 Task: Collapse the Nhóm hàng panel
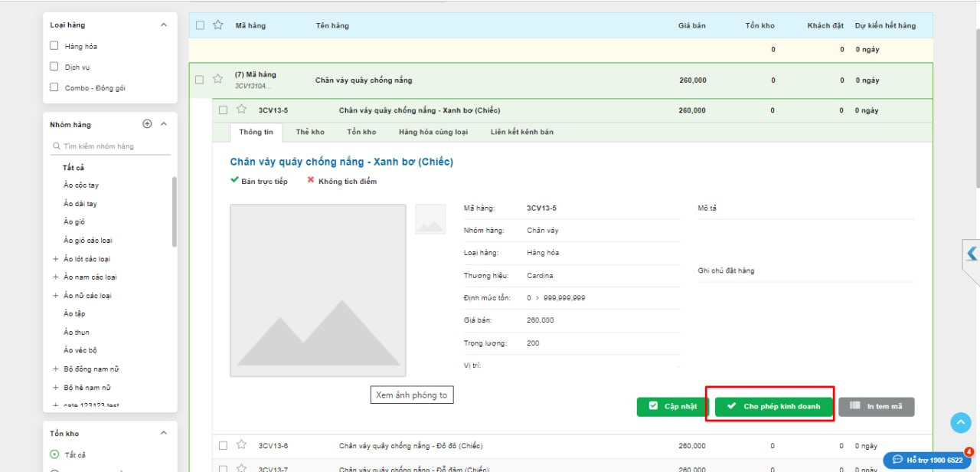(x=163, y=124)
